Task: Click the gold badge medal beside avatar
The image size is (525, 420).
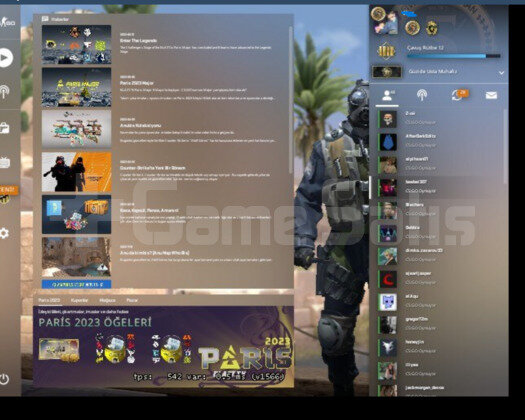Action: [432, 28]
